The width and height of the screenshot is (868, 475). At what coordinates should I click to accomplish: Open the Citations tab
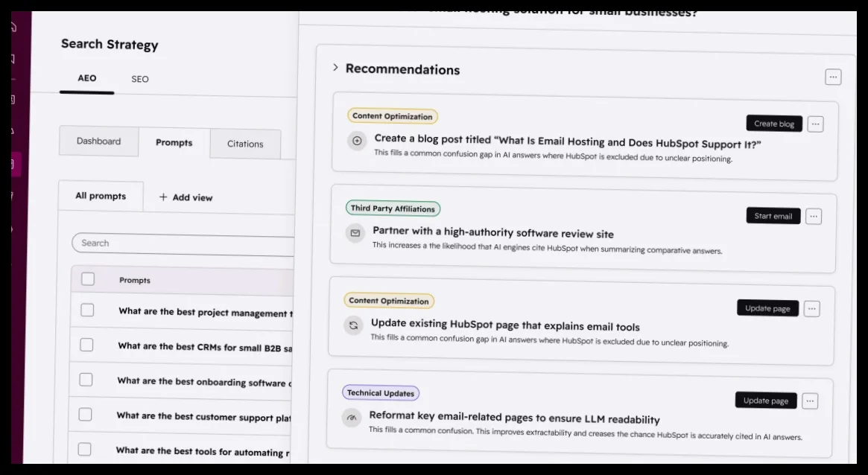pos(245,144)
